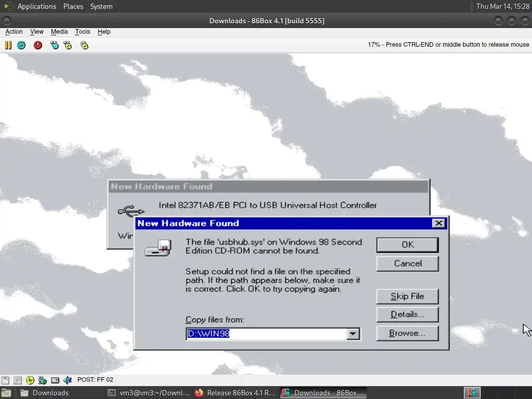The image size is (532, 399).
Task: Open the System menu in the top panel
Action: (x=101, y=6)
